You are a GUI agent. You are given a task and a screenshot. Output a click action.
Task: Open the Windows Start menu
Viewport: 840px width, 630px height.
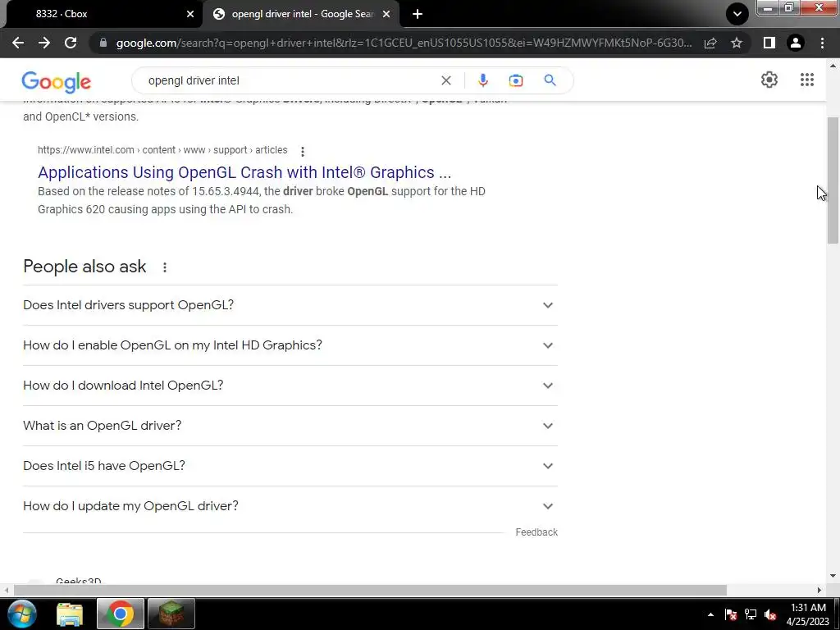coord(21,614)
